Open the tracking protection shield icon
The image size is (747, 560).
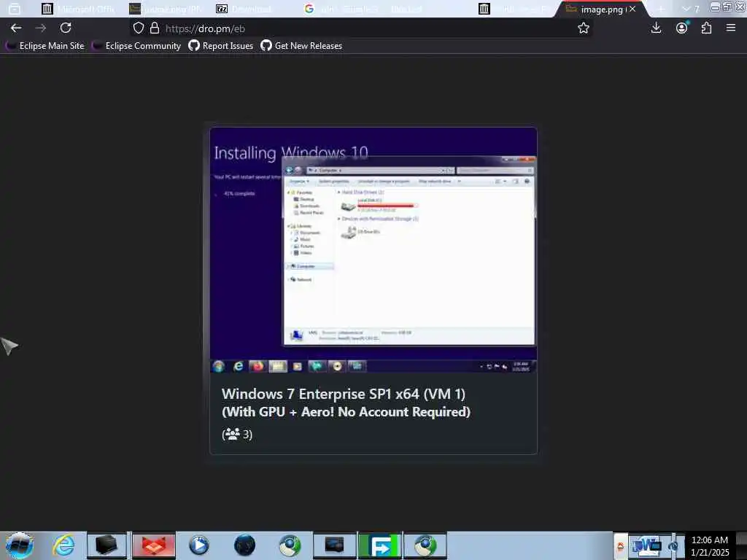coord(138,28)
